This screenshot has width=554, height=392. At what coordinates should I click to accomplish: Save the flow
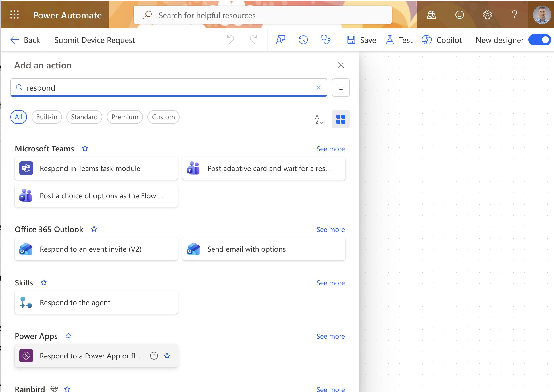click(x=361, y=40)
